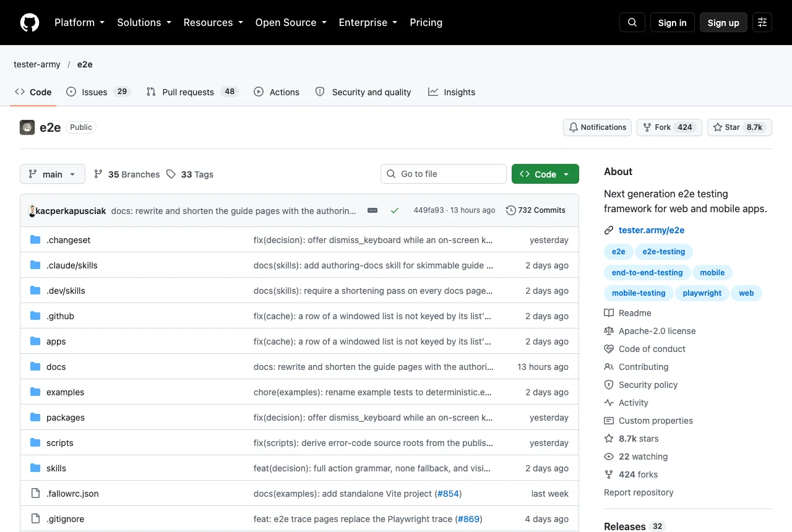Click the Security policy shield icon
Viewport: 792px width, 532px height.
point(609,385)
